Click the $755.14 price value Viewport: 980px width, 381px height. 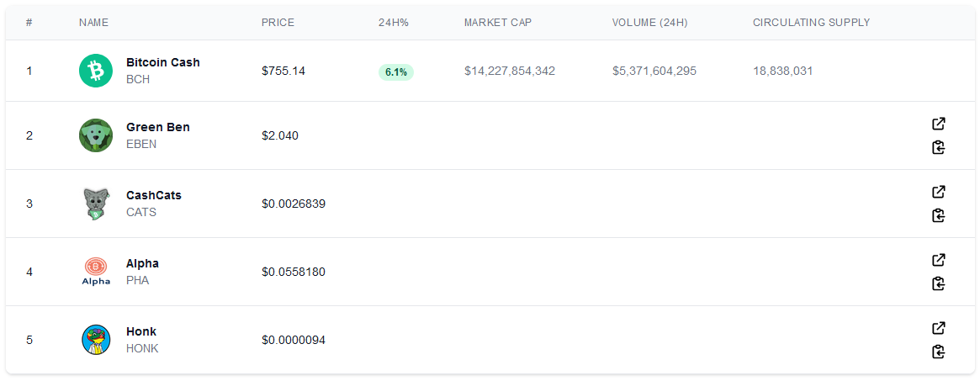point(283,71)
